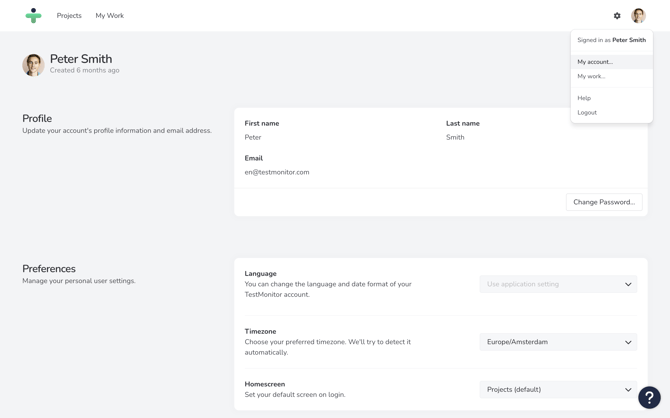The height and width of the screenshot is (418, 670).
Task: Click the email address en@testmonitor.com
Action: click(277, 172)
